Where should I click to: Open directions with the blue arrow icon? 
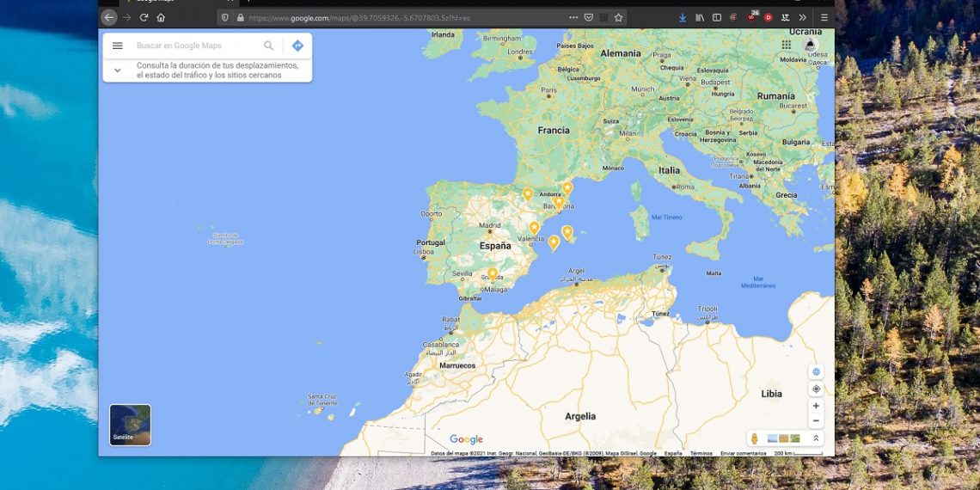click(297, 46)
